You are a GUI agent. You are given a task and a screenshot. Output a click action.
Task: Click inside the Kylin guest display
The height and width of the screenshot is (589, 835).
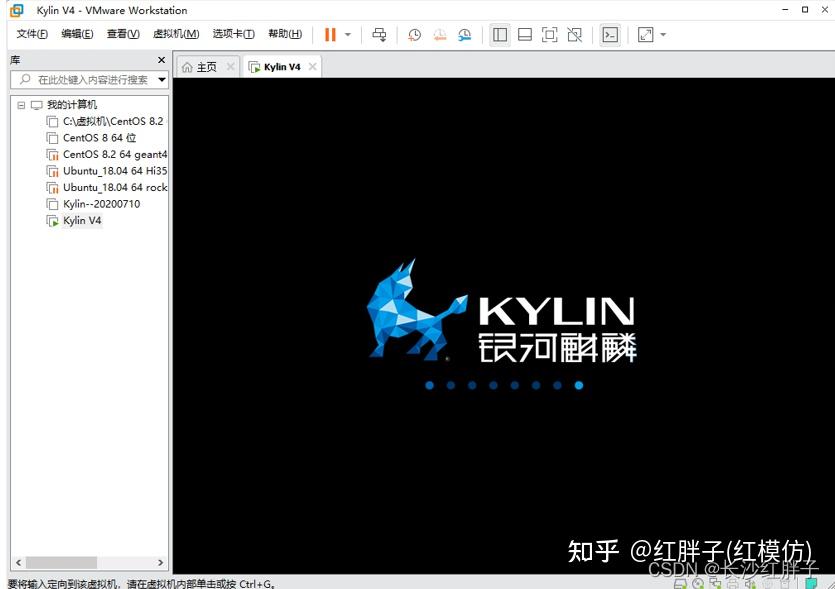tap(504, 325)
